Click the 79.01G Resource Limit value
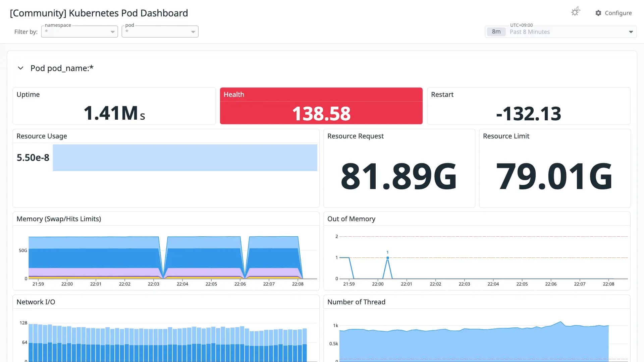This screenshot has height=362, width=644. coord(554,176)
